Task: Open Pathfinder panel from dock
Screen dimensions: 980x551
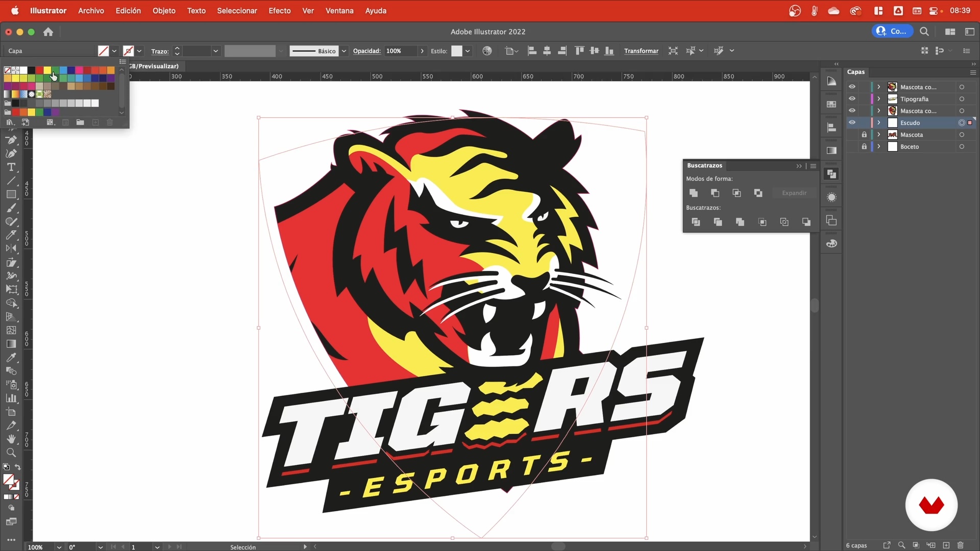Action: (x=831, y=174)
